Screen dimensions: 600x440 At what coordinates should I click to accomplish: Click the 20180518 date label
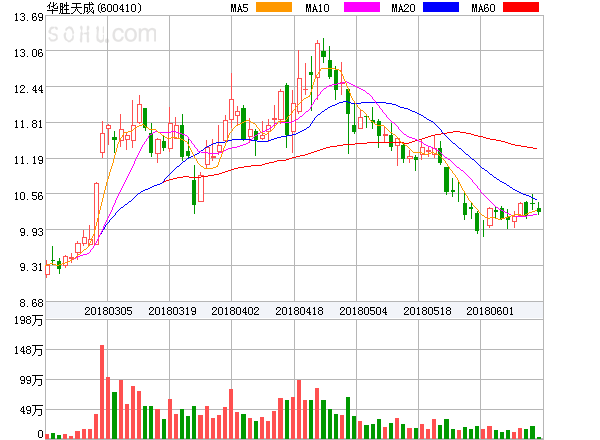[x=427, y=311]
